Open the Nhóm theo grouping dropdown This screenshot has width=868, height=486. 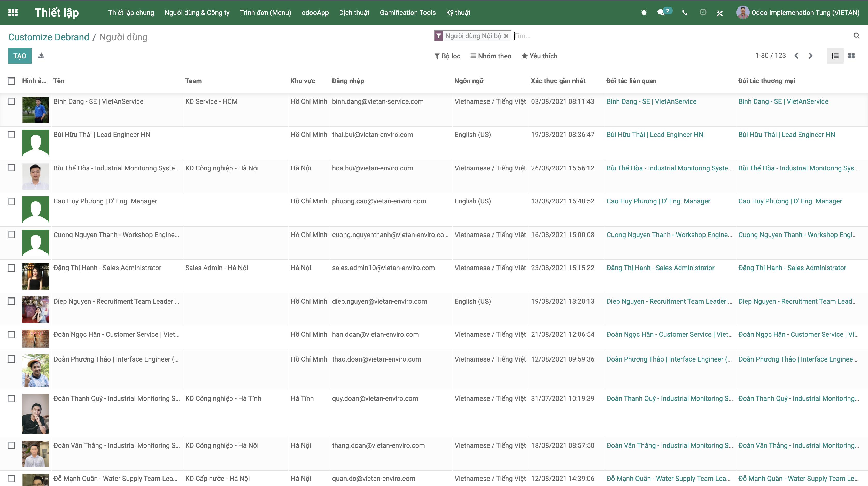point(491,56)
